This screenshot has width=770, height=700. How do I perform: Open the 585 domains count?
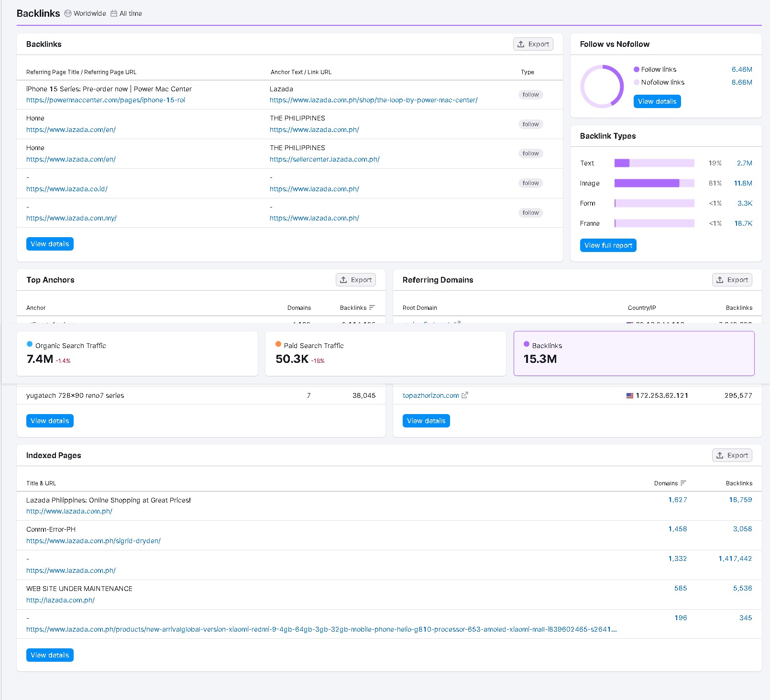[681, 588]
